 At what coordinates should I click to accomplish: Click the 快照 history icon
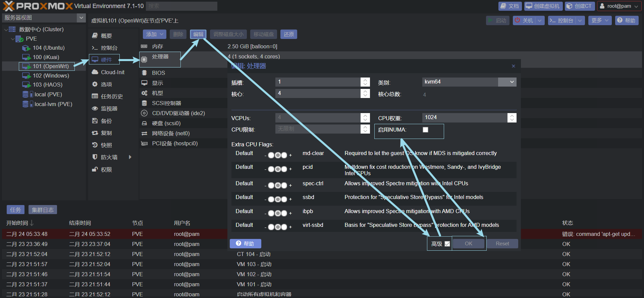pyautogui.click(x=95, y=145)
